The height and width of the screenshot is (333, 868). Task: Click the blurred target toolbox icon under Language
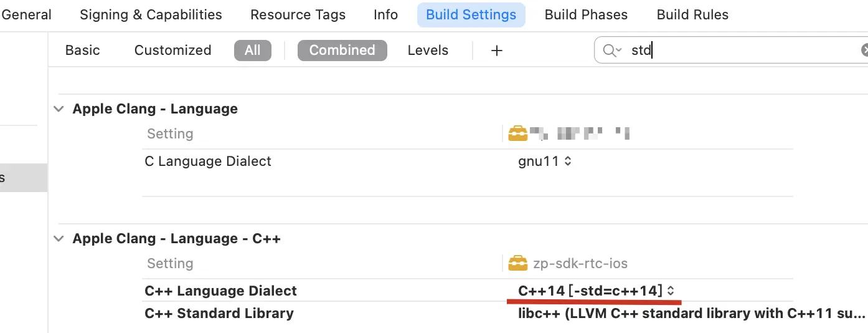point(517,133)
